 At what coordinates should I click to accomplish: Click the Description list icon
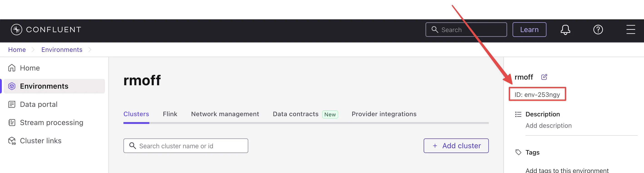point(518,114)
